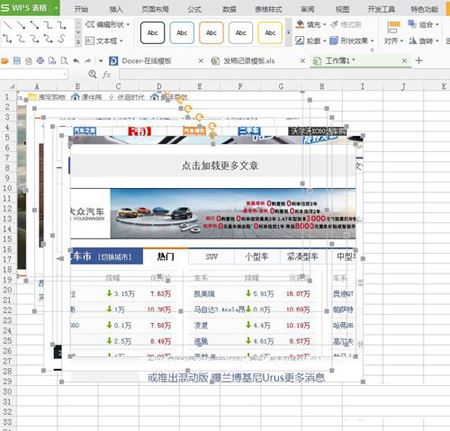This screenshot has height=431, width=450.
Task: Apply the yellow-bordered Abc shape style
Action: point(270,33)
